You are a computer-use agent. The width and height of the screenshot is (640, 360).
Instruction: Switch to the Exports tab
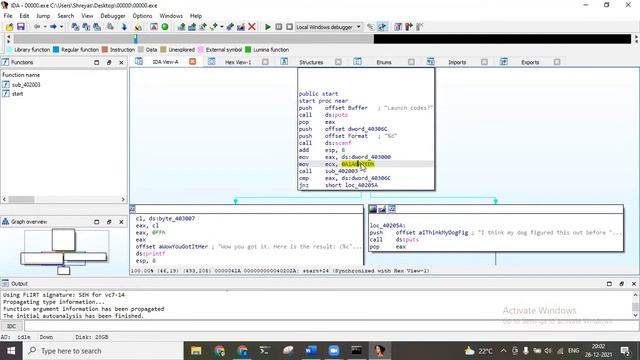[530, 62]
